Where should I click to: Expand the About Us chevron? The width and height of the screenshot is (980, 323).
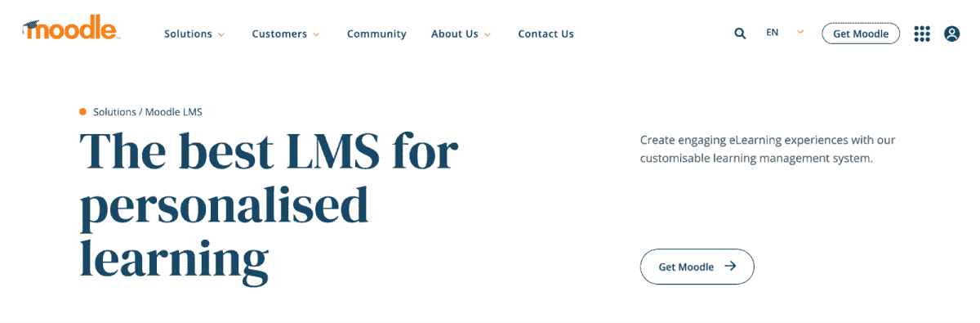pyautogui.click(x=488, y=34)
